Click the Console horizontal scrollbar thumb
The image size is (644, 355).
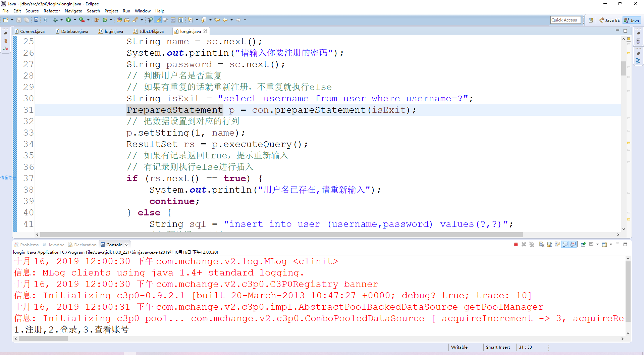pyautogui.click(x=43, y=339)
